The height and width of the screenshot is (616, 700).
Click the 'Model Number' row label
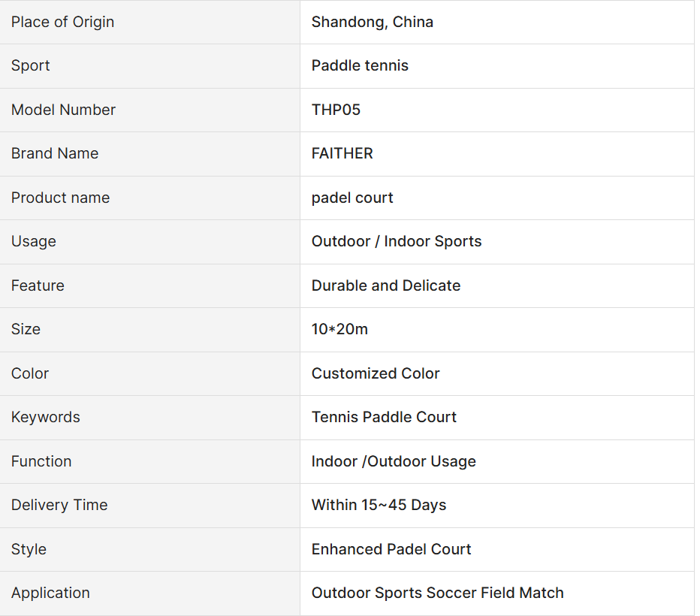click(63, 110)
